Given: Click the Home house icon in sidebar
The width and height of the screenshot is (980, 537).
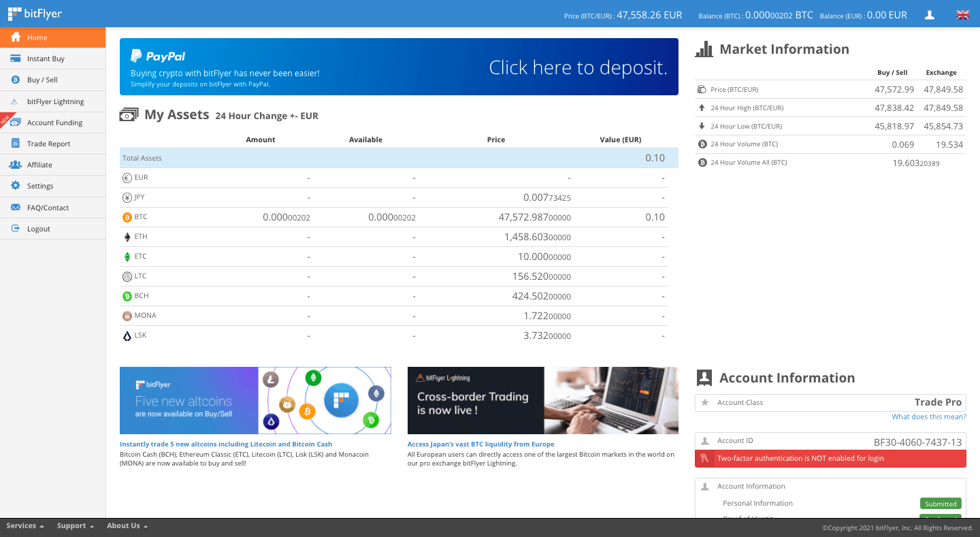Looking at the screenshot, I should click(16, 37).
